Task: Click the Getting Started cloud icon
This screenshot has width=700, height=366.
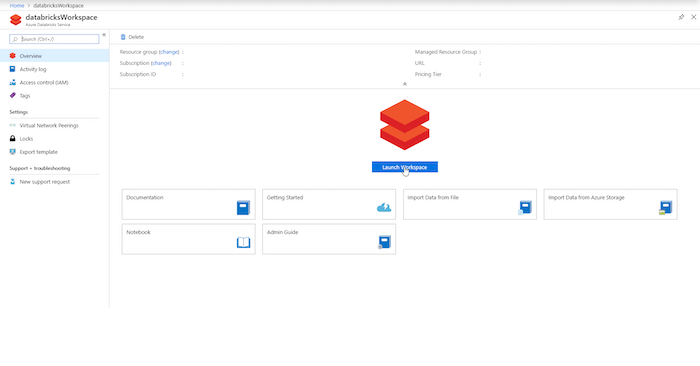Action: pos(384,207)
